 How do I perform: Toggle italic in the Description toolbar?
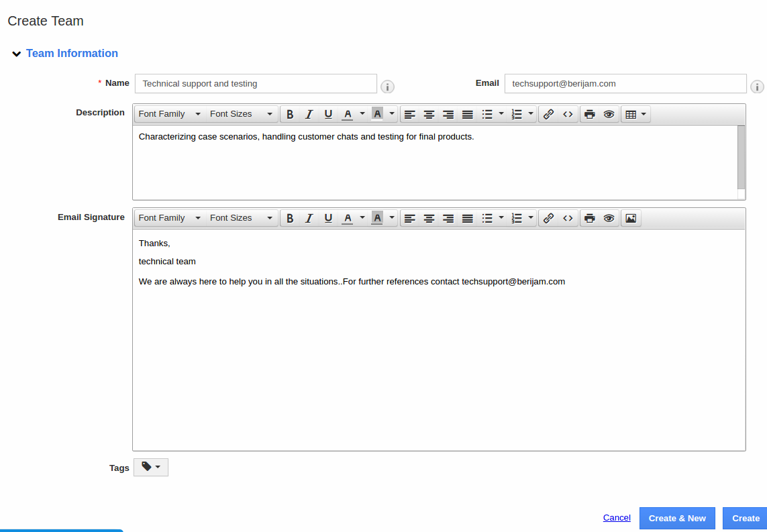[x=309, y=115]
